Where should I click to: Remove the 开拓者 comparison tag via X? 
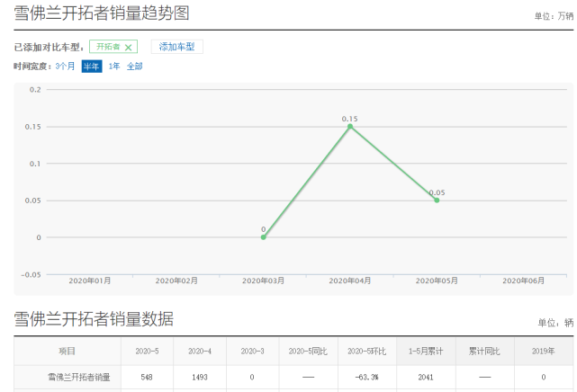[128, 48]
